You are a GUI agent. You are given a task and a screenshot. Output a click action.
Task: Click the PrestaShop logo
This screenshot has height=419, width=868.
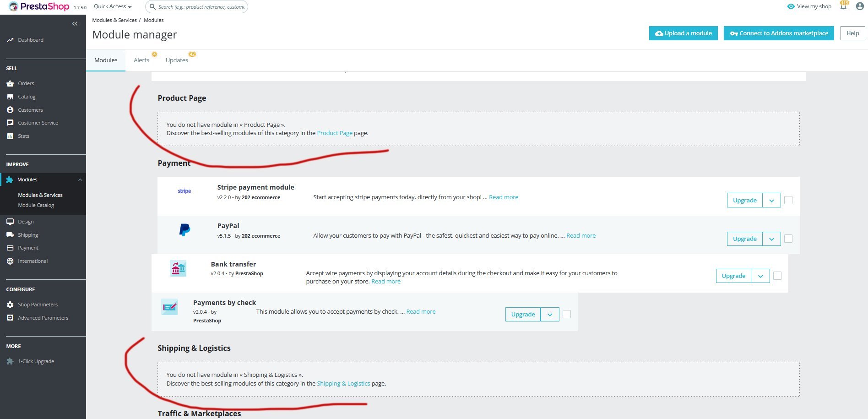coord(39,7)
